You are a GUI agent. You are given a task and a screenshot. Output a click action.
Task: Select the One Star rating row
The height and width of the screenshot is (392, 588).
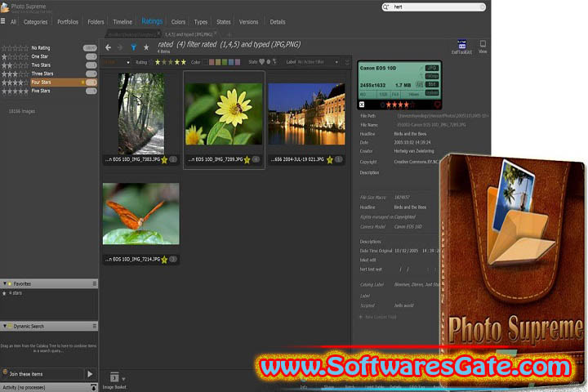point(49,56)
